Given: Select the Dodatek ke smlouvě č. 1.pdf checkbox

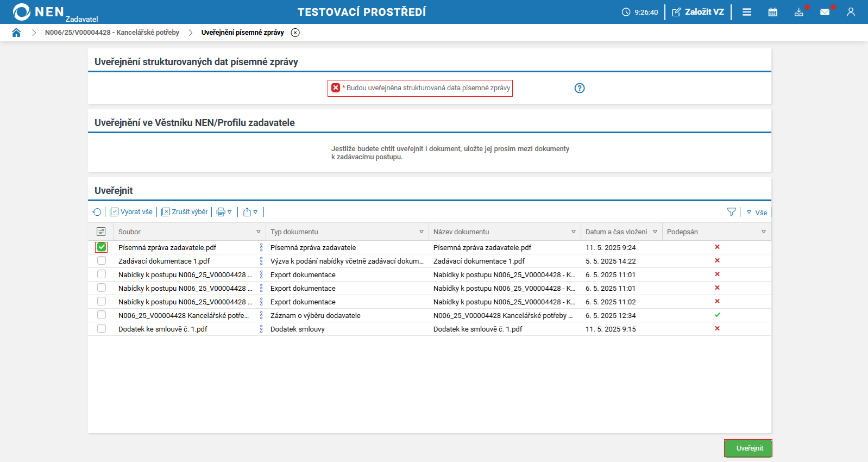Looking at the screenshot, I should [102, 329].
